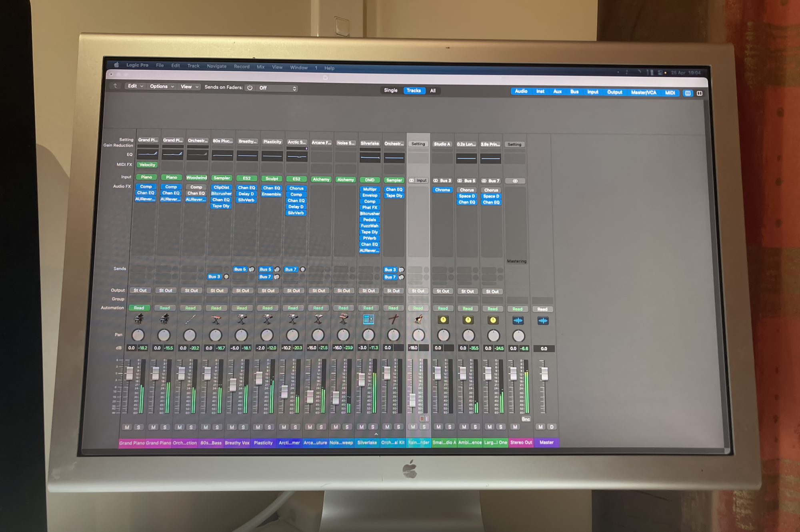
Task: Solo the Larg...l One channel
Action: pyautogui.click(x=501, y=427)
